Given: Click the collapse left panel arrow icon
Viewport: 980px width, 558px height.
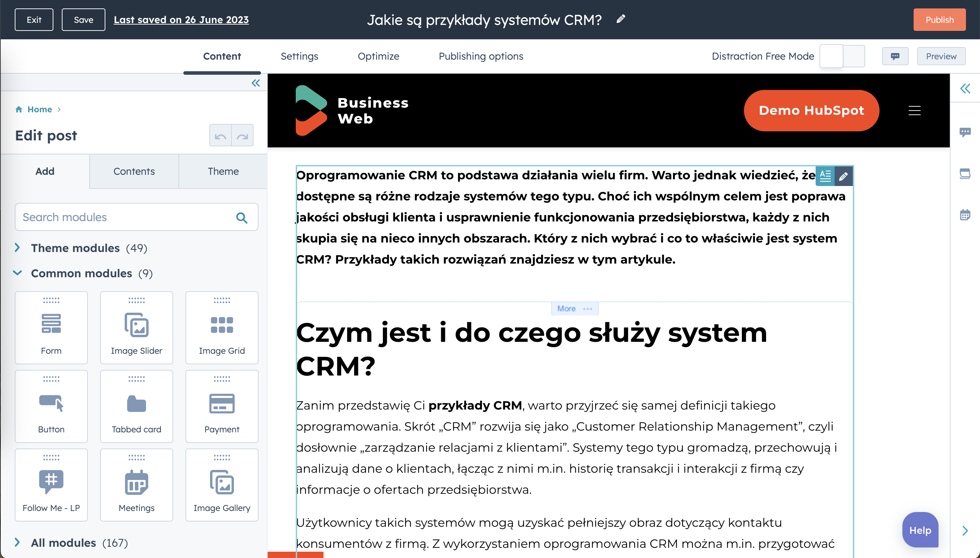Looking at the screenshot, I should (255, 82).
